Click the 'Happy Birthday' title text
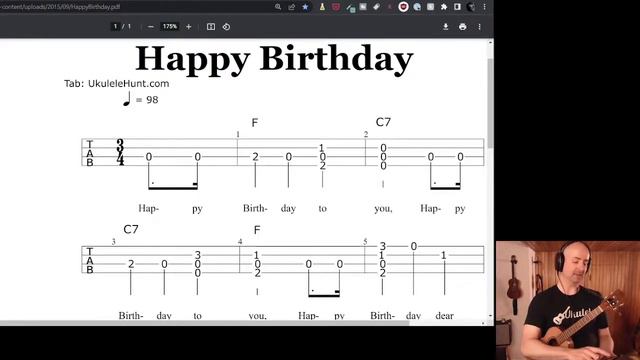The width and height of the screenshot is (640, 360). [274, 60]
